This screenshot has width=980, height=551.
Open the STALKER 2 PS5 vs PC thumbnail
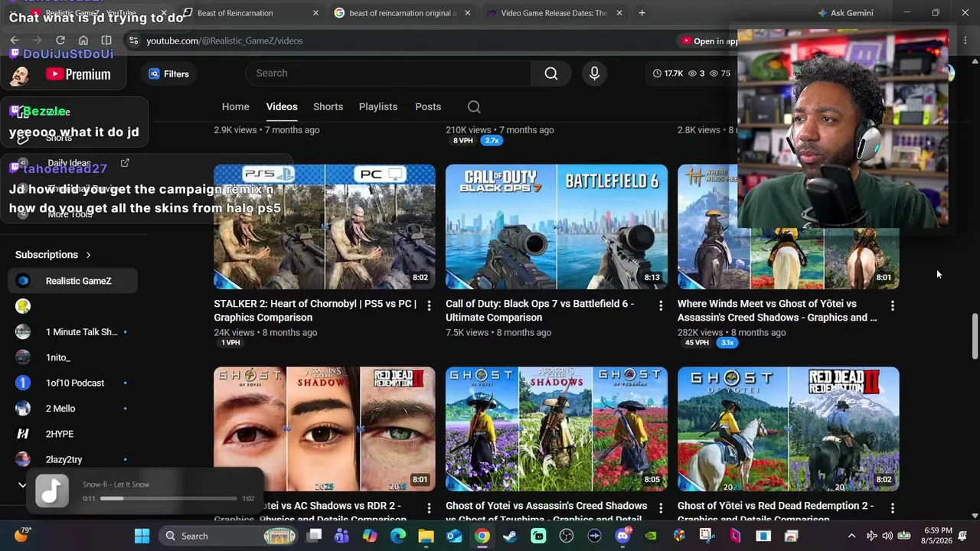pyautogui.click(x=325, y=227)
